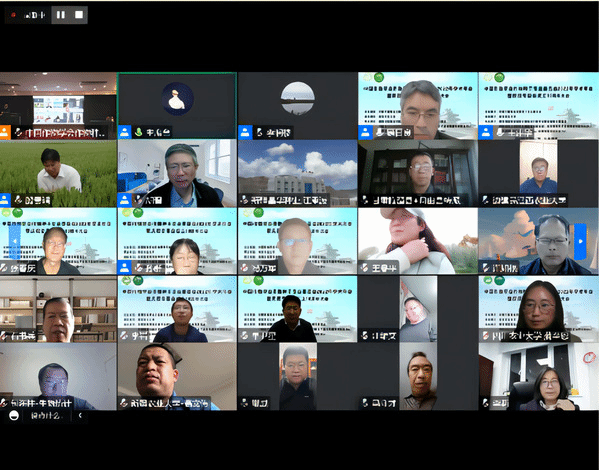Click the recording status text label
The height and width of the screenshot is (470, 599).
point(34,15)
